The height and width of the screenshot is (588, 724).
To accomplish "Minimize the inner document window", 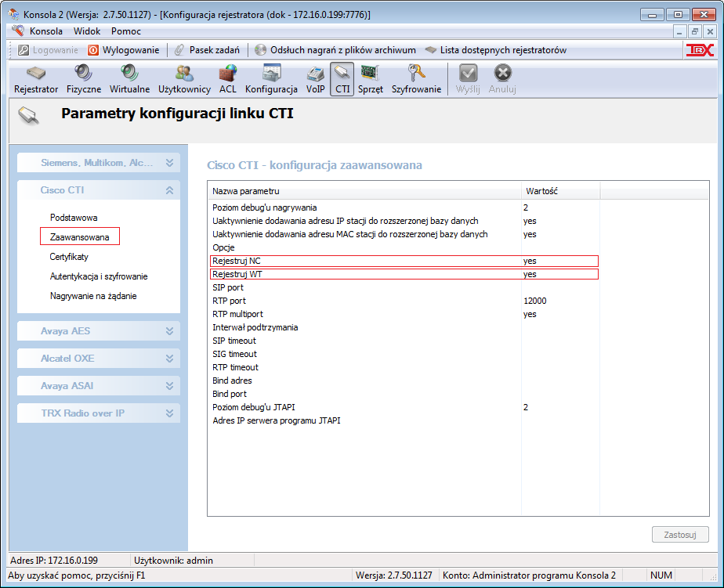I will point(679,31).
